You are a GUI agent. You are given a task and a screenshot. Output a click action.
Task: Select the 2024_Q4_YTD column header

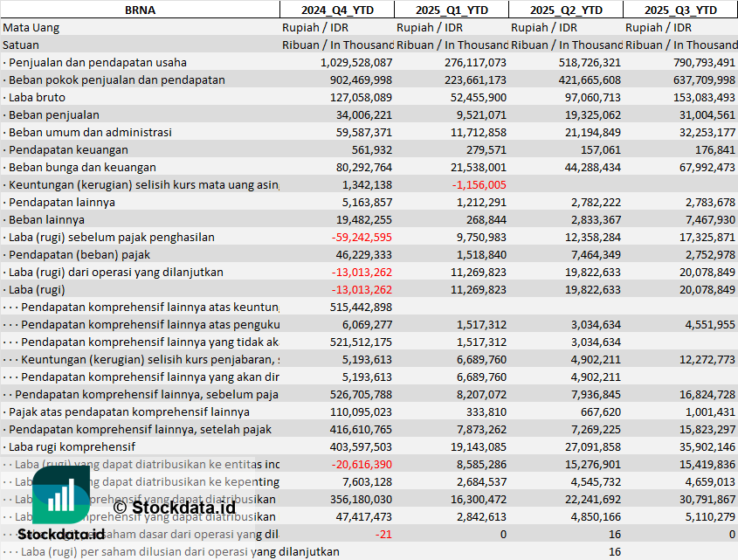click(337, 10)
